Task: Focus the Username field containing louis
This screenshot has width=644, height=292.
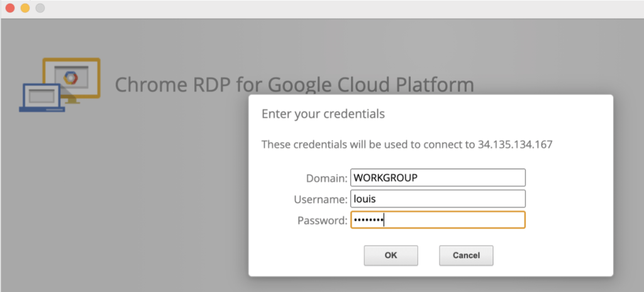Action: pyautogui.click(x=437, y=199)
